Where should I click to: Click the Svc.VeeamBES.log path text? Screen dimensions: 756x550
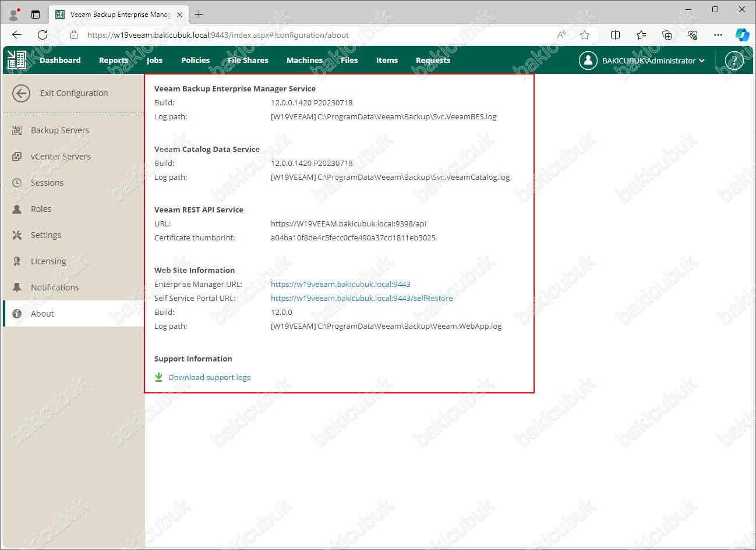point(384,116)
